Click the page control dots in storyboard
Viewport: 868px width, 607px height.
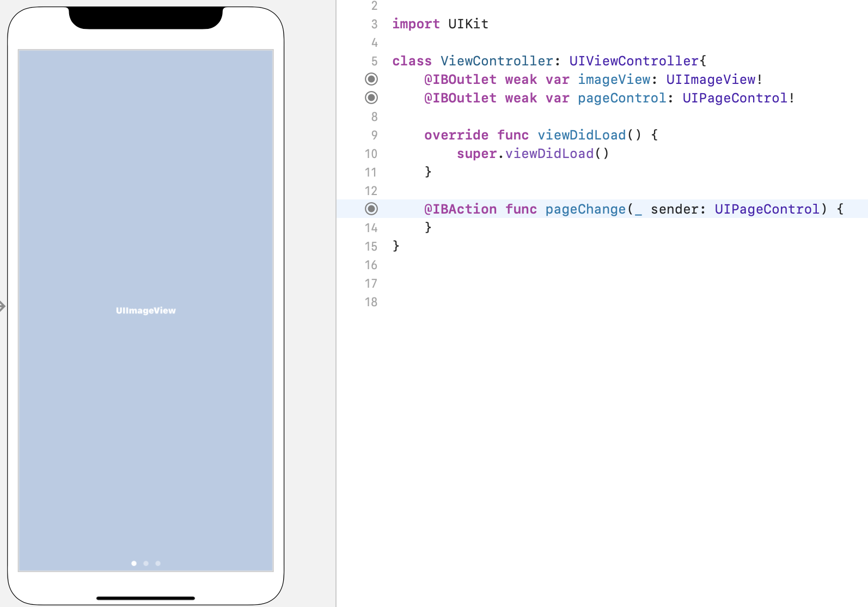pos(146,563)
